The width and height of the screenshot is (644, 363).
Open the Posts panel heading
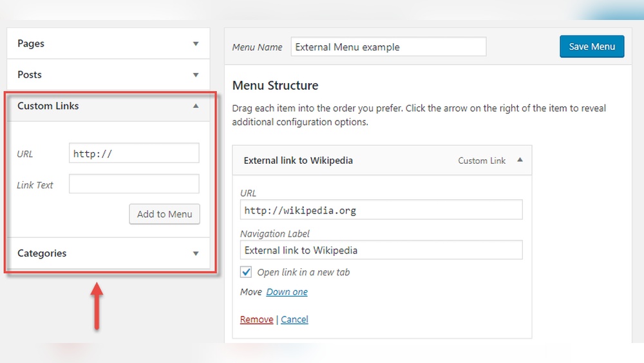point(30,75)
